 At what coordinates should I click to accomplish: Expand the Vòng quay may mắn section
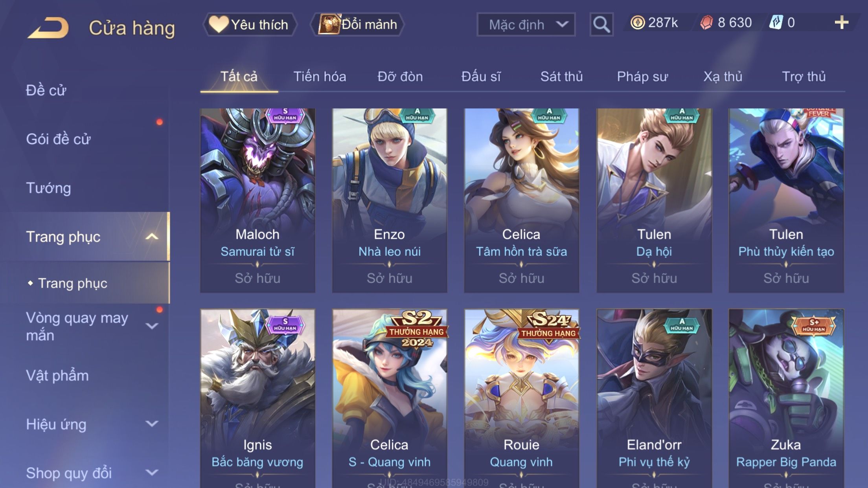click(152, 326)
